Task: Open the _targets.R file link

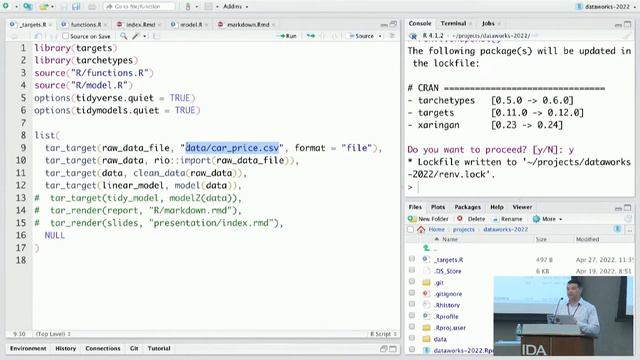Action: 449,260
